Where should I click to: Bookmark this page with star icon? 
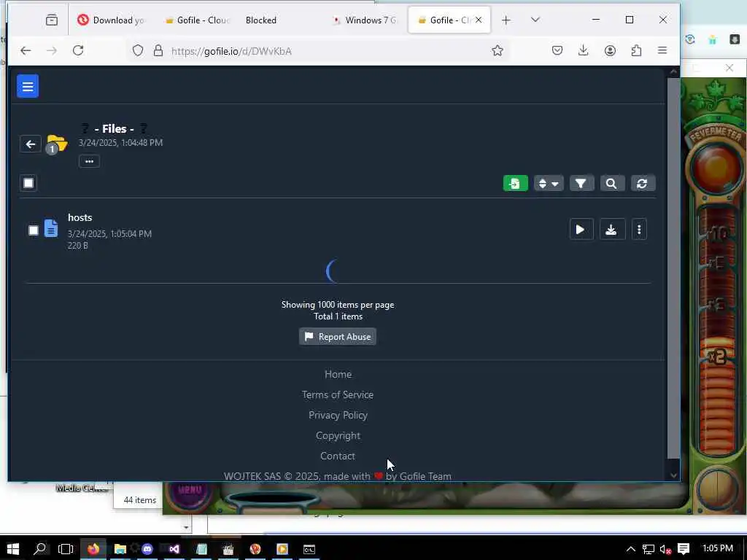[498, 50]
